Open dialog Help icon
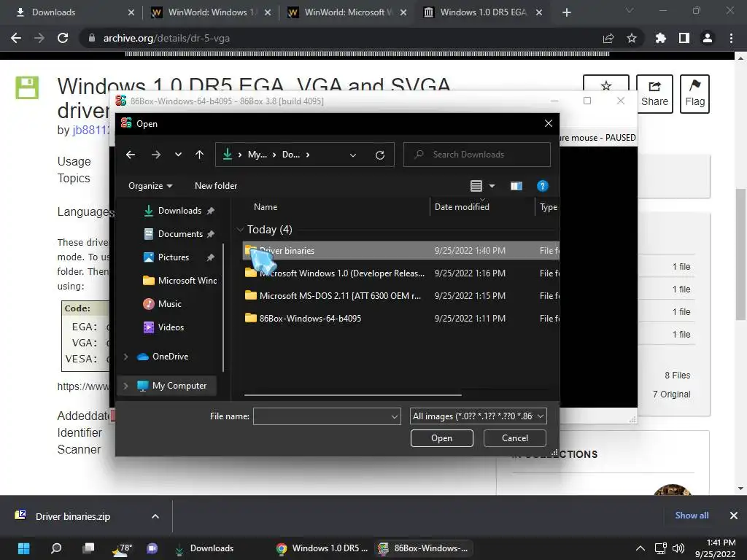Image resolution: width=747 pixels, height=560 pixels. pos(543,186)
